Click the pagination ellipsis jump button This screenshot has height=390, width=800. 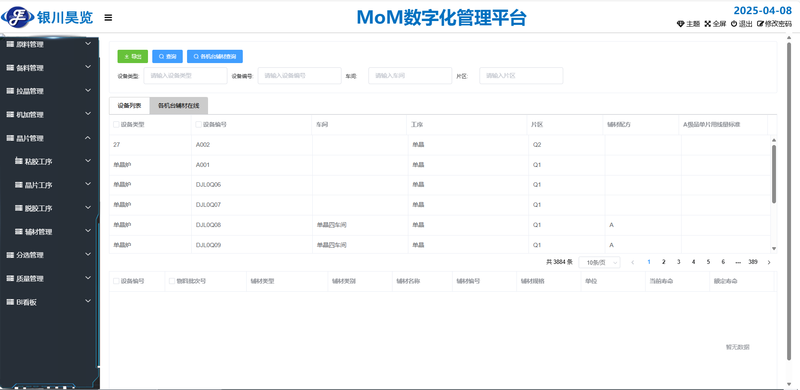tap(738, 262)
